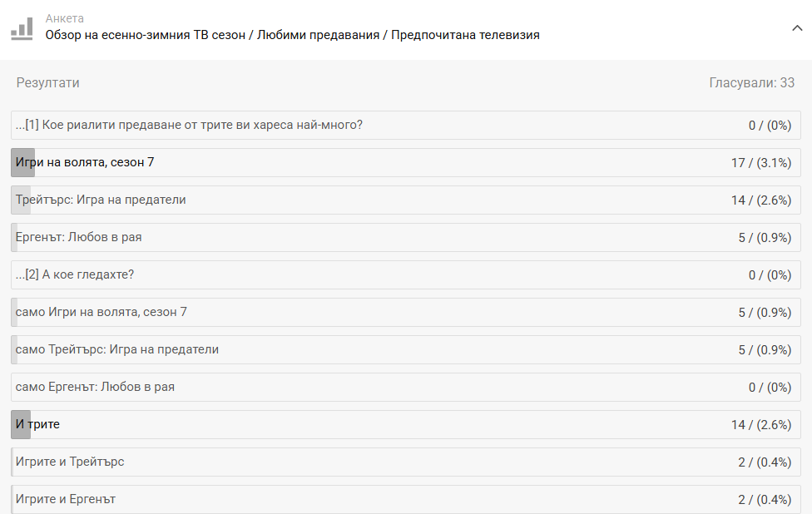Click the 'Резултати' heading
The height and width of the screenshot is (514, 812).
tap(48, 83)
